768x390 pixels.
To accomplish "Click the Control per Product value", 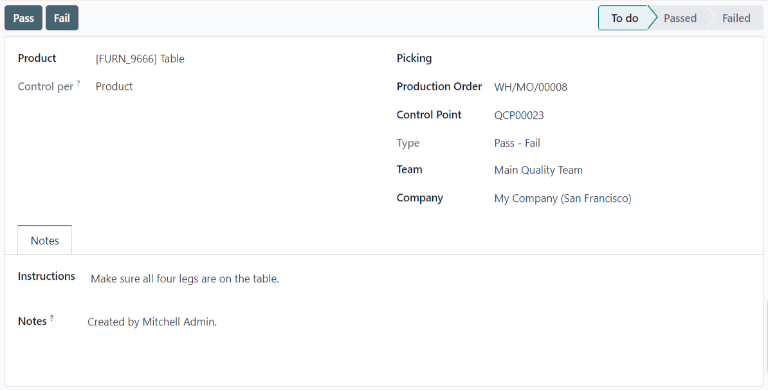I will 114,86.
